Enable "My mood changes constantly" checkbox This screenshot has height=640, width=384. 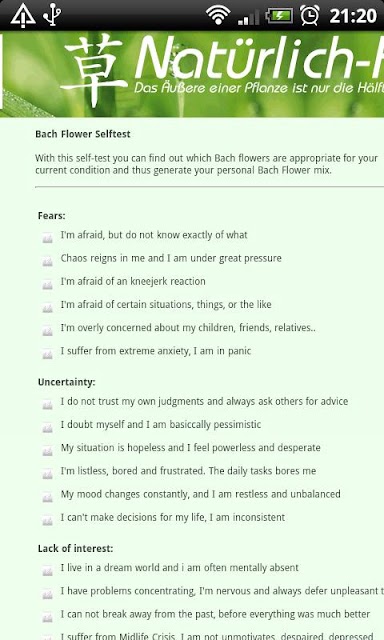[x=48, y=497]
